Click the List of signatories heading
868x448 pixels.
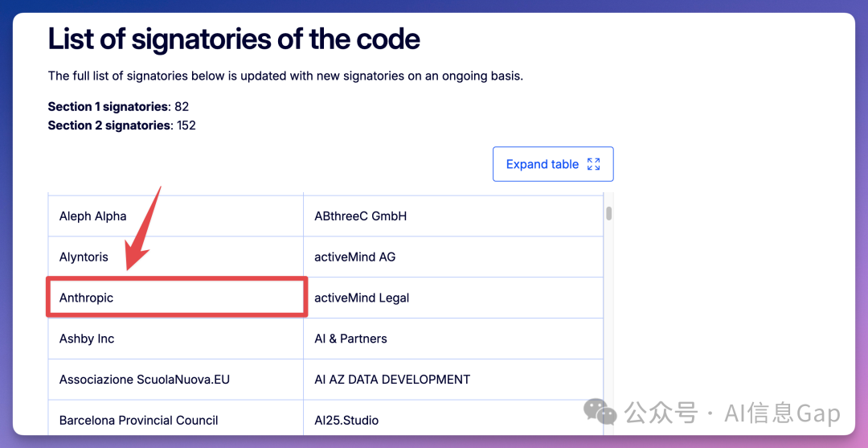(234, 39)
